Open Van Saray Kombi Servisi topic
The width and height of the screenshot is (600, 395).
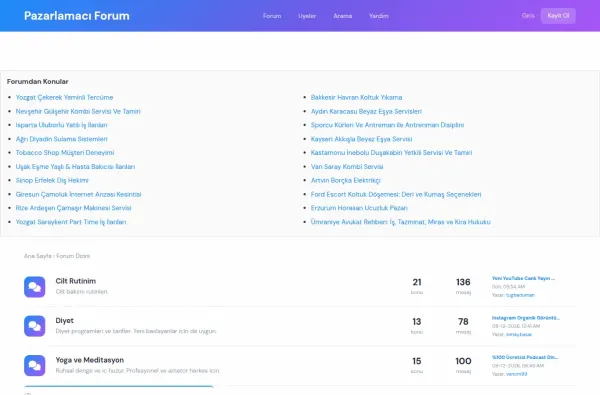click(347, 166)
